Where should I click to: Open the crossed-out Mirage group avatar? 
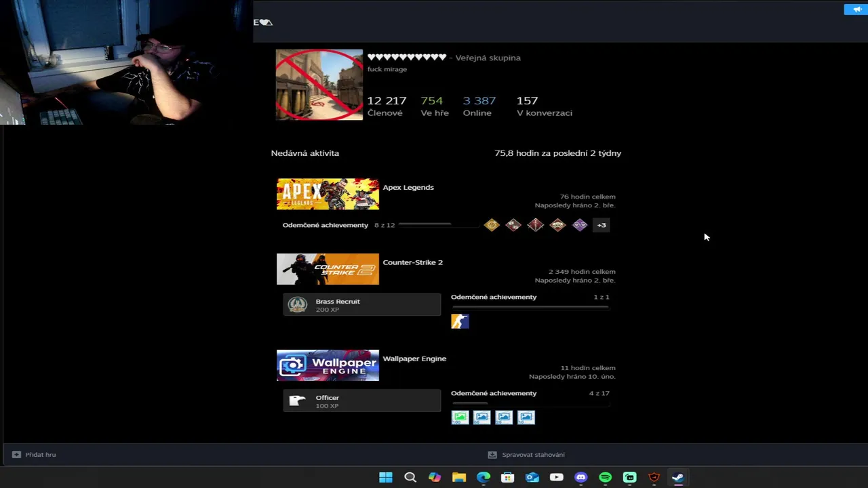[x=319, y=85]
